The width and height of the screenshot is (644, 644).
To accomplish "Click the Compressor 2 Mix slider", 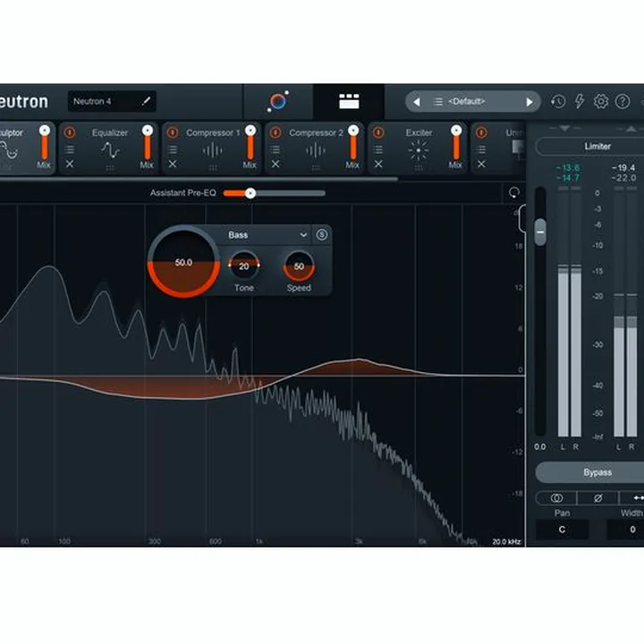I will tap(353, 143).
